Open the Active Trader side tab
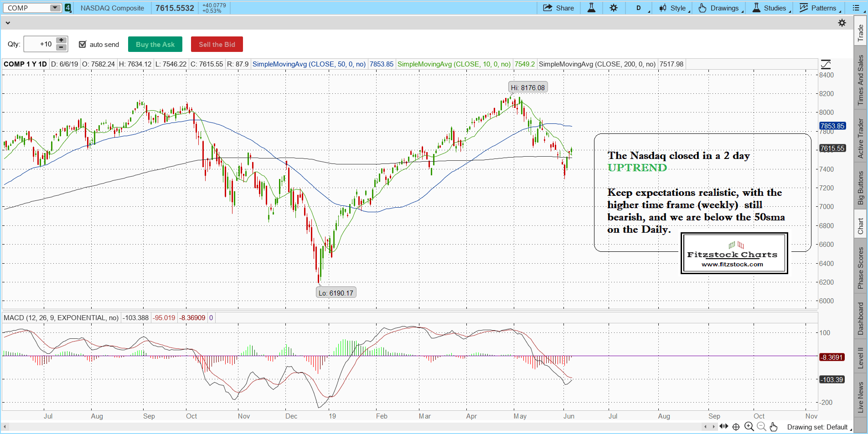868x434 pixels. point(860,138)
